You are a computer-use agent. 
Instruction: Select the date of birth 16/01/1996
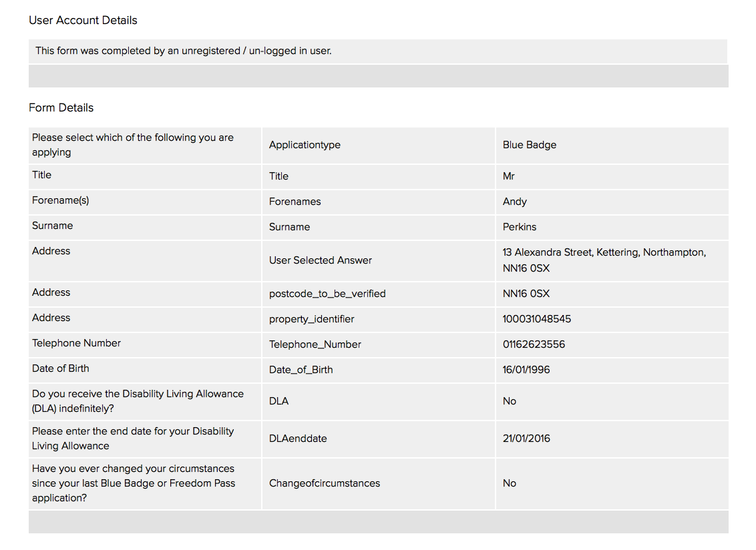(x=526, y=370)
